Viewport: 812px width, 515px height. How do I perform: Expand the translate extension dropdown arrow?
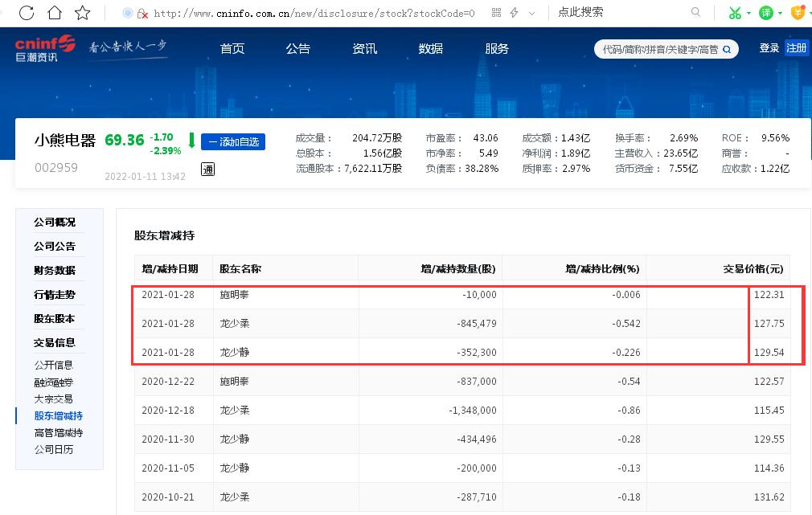pos(781,14)
